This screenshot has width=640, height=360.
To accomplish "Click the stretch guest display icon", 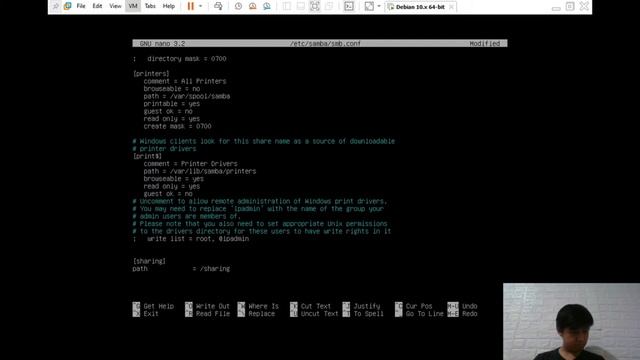I will 369,6.
